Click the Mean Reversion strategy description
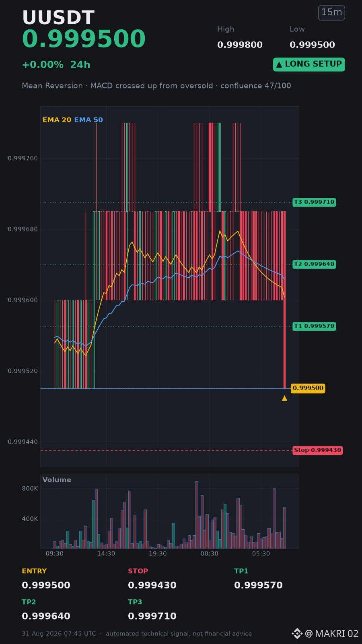 [156, 86]
